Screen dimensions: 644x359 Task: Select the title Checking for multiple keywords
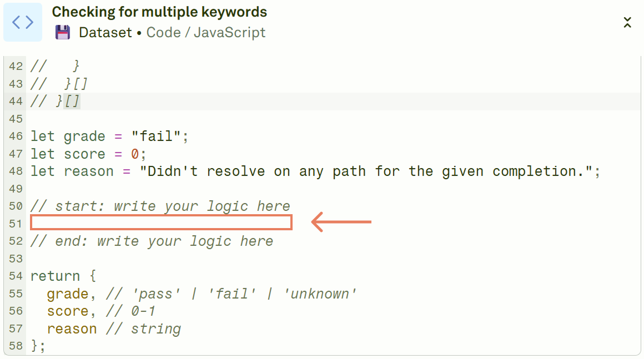158,12
